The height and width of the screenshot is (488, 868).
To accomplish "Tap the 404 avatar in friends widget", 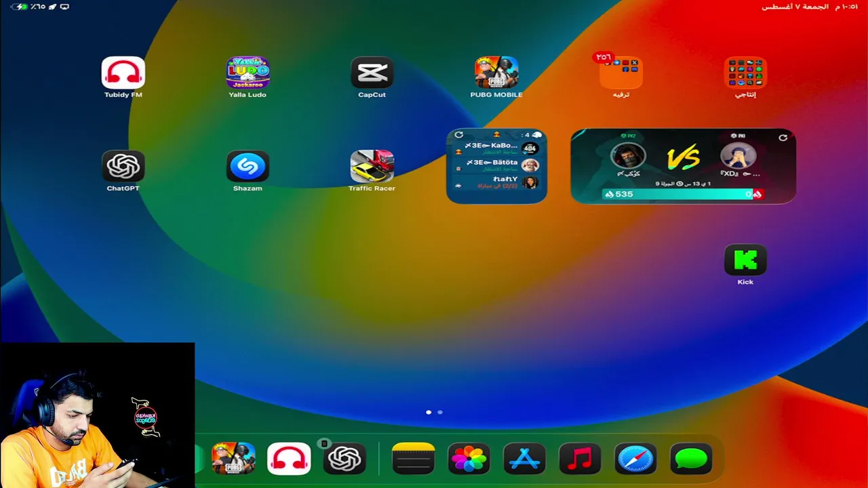I will [x=530, y=148].
